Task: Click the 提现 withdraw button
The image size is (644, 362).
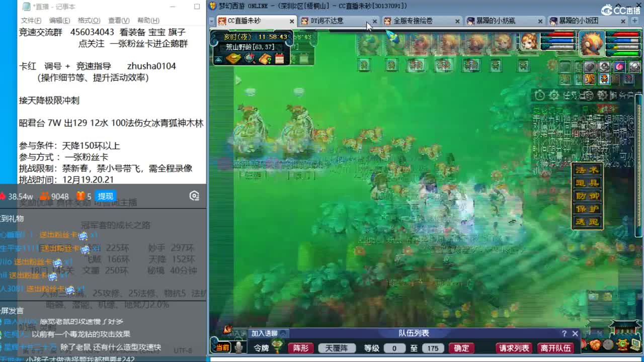Action: click(x=106, y=197)
